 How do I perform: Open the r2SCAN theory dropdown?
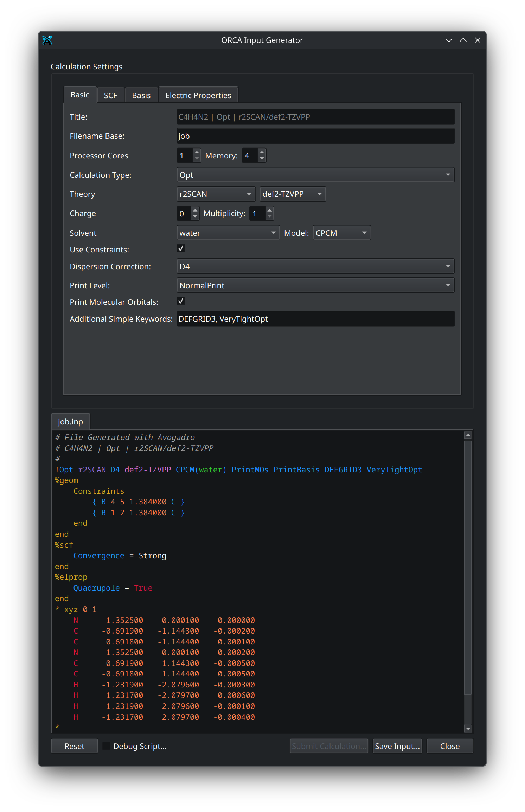pyautogui.click(x=216, y=194)
